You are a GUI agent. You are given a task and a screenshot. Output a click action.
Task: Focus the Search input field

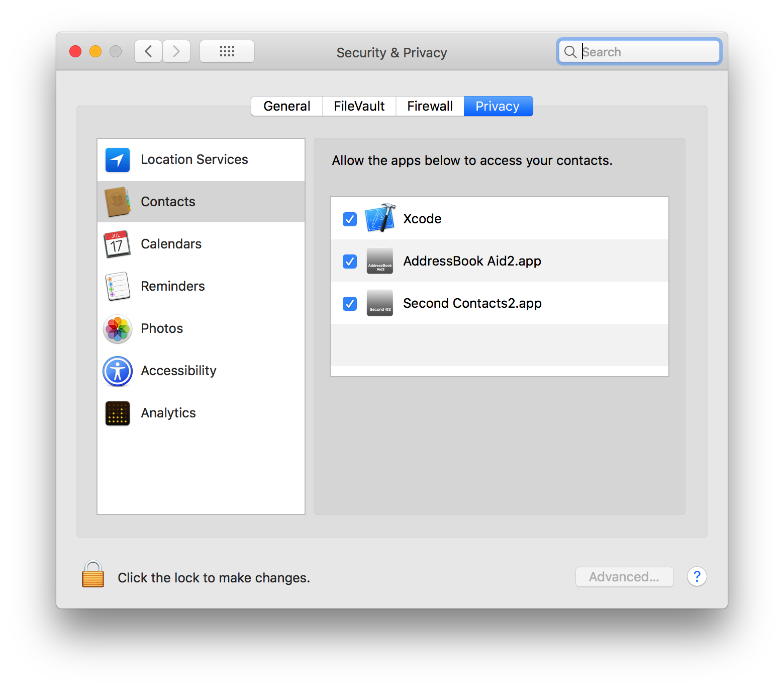click(x=639, y=52)
